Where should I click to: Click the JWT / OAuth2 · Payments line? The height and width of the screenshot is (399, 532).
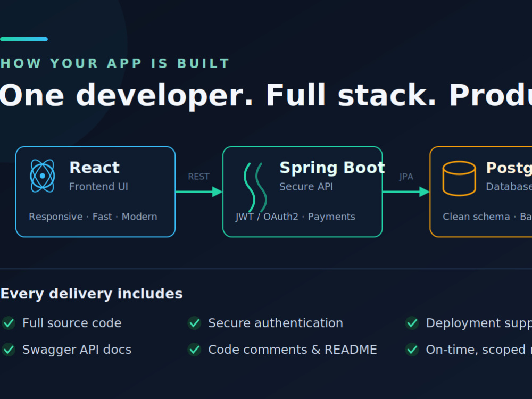295,217
